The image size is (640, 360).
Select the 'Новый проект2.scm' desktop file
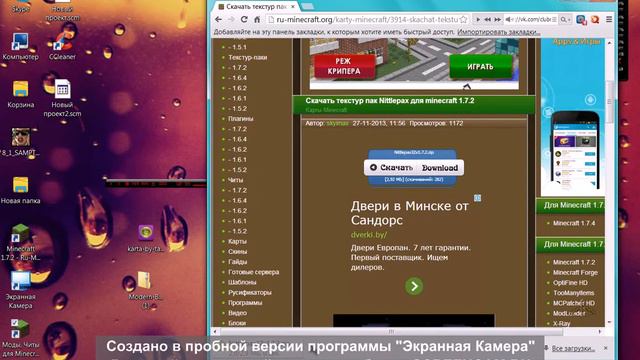62,98
